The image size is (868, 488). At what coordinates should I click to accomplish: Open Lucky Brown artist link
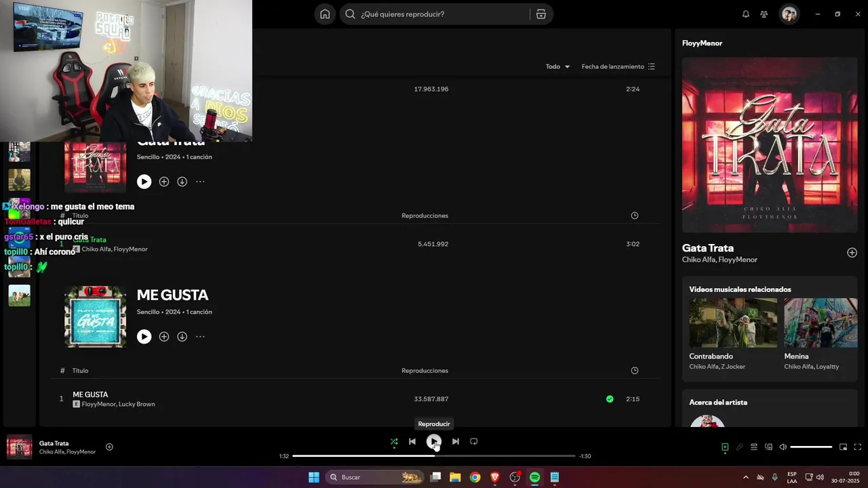137,404
